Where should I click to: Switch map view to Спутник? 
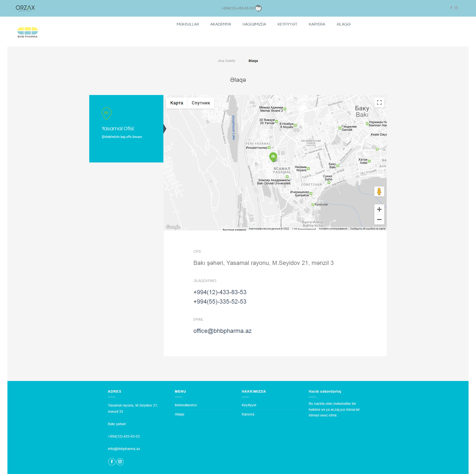pyautogui.click(x=201, y=103)
